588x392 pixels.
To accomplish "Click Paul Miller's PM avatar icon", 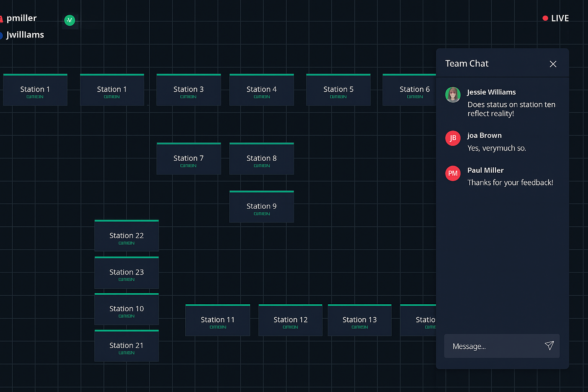I will pos(453,173).
